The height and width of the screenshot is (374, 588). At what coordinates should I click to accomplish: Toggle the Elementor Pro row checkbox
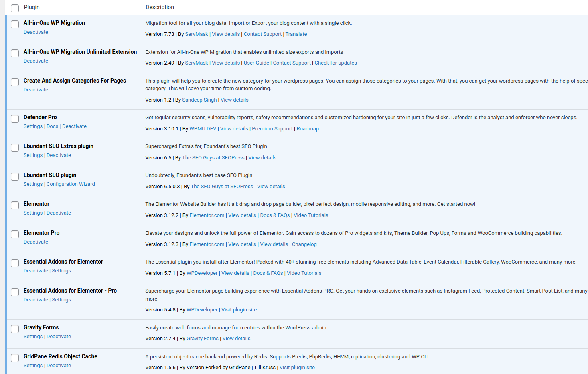[x=15, y=234]
